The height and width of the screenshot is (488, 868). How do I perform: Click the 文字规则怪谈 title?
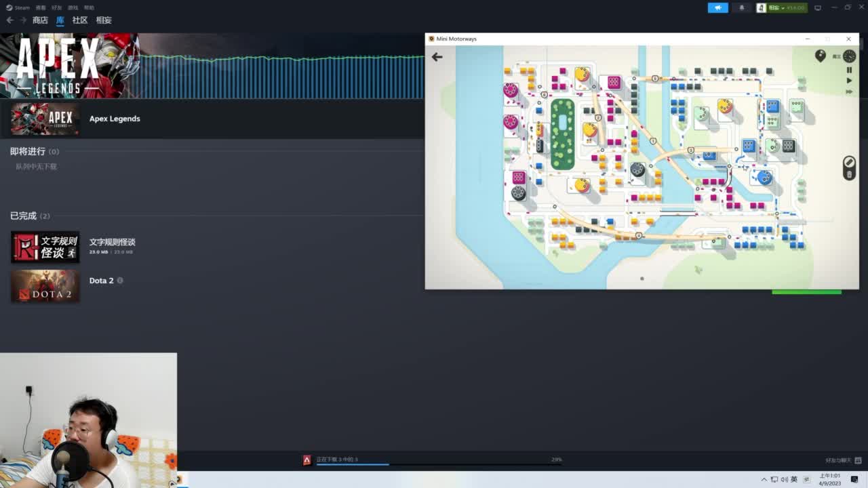pos(113,242)
